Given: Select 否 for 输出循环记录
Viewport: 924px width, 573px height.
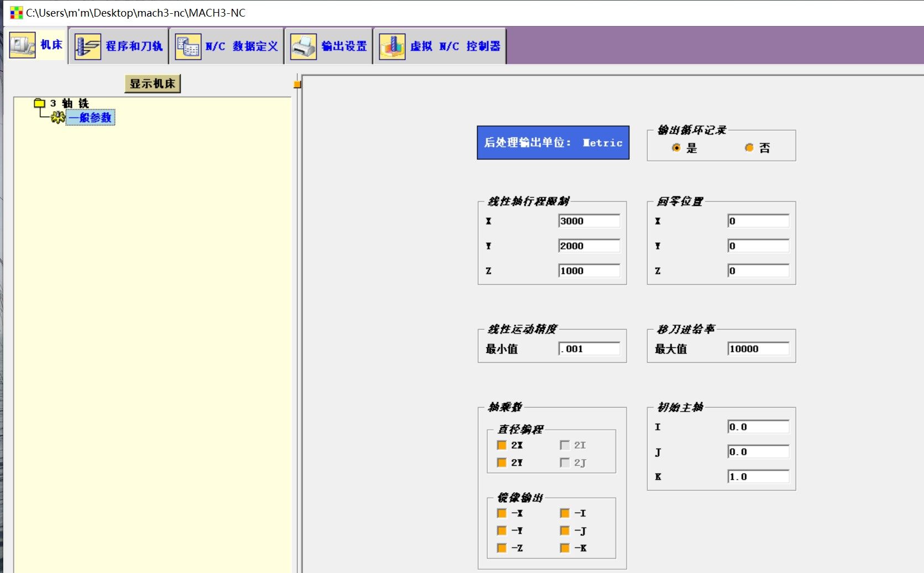Looking at the screenshot, I should pyautogui.click(x=749, y=148).
